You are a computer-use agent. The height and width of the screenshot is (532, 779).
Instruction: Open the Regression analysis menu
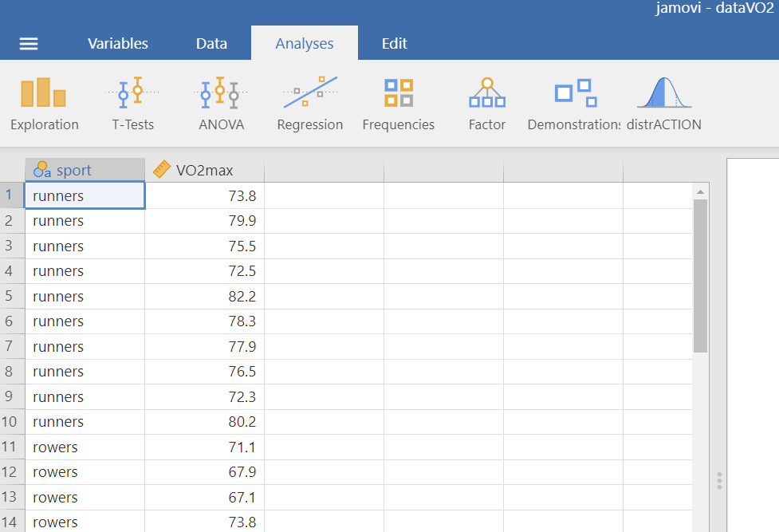pos(309,104)
